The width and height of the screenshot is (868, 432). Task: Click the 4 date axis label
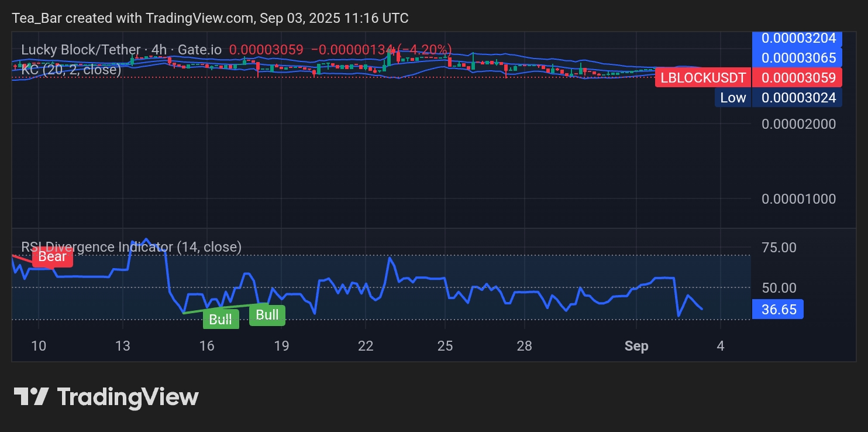click(x=721, y=346)
